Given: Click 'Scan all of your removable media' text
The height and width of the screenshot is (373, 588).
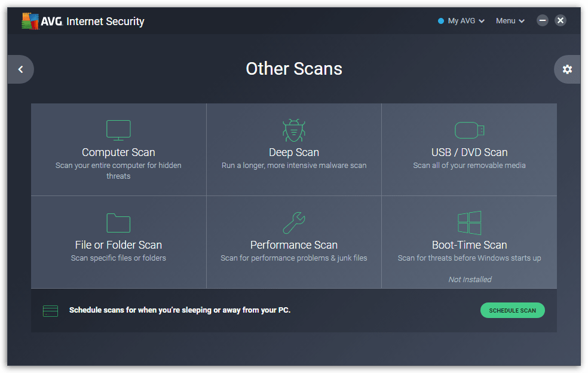Looking at the screenshot, I should 469,166.
